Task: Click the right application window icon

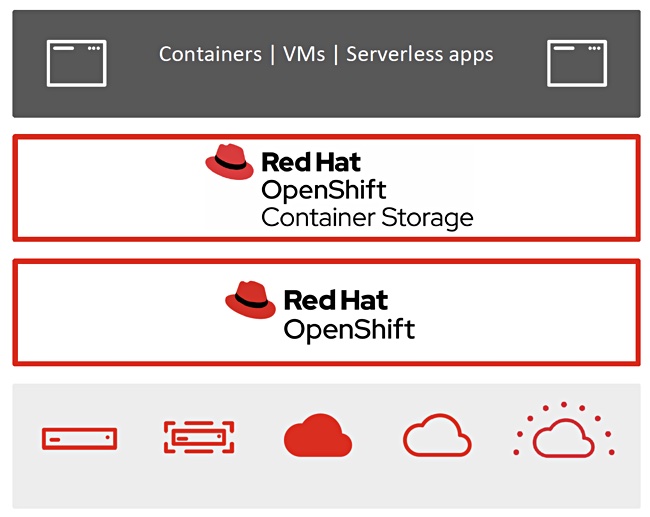Action: tap(577, 63)
